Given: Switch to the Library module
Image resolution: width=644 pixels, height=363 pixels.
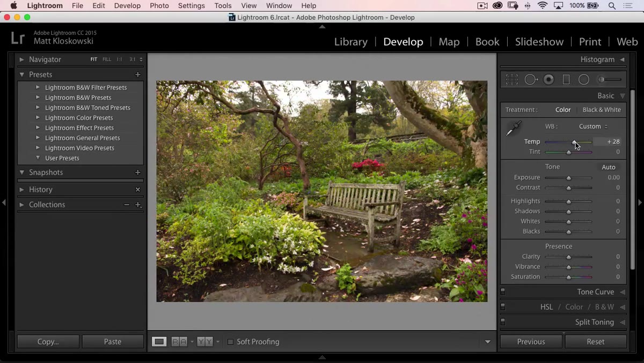Looking at the screenshot, I should 350,42.
